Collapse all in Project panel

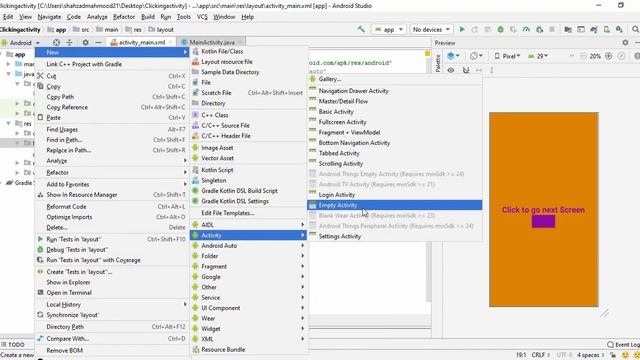[x=69, y=42]
